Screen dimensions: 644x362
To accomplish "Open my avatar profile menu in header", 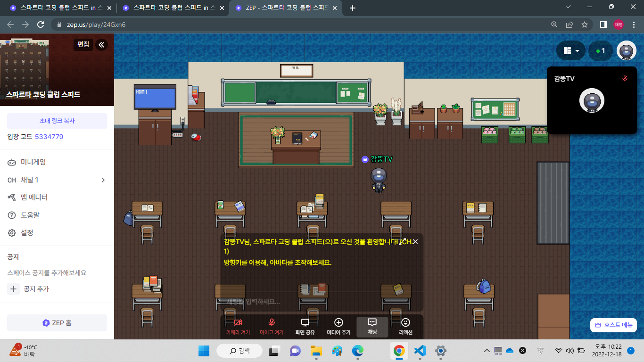I will (x=627, y=51).
